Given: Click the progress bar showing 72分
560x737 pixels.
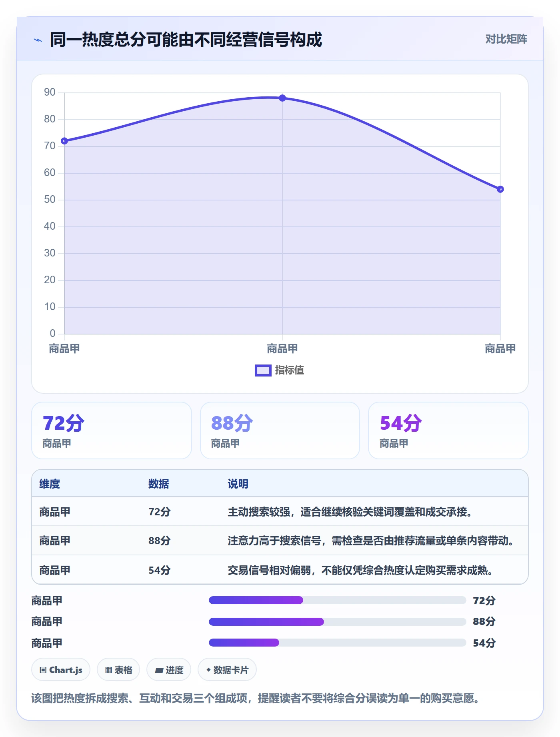Looking at the screenshot, I should tap(337, 600).
